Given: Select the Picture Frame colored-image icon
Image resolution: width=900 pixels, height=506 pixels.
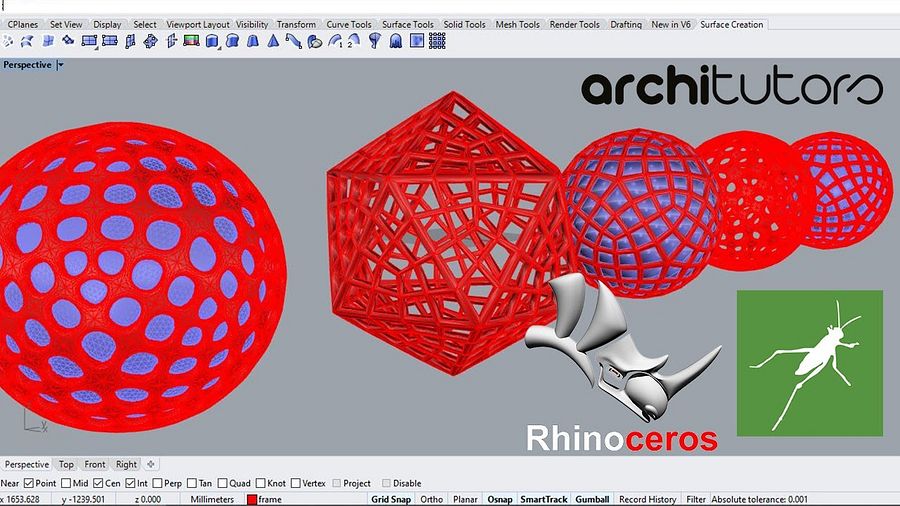Looking at the screenshot, I should (x=191, y=41).
